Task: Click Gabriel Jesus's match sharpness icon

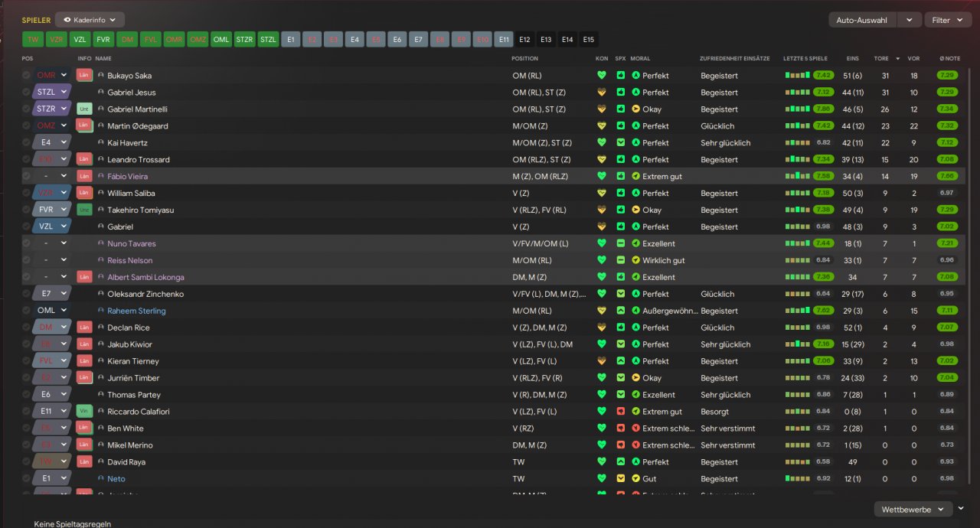Action: (x=620, y=93)
